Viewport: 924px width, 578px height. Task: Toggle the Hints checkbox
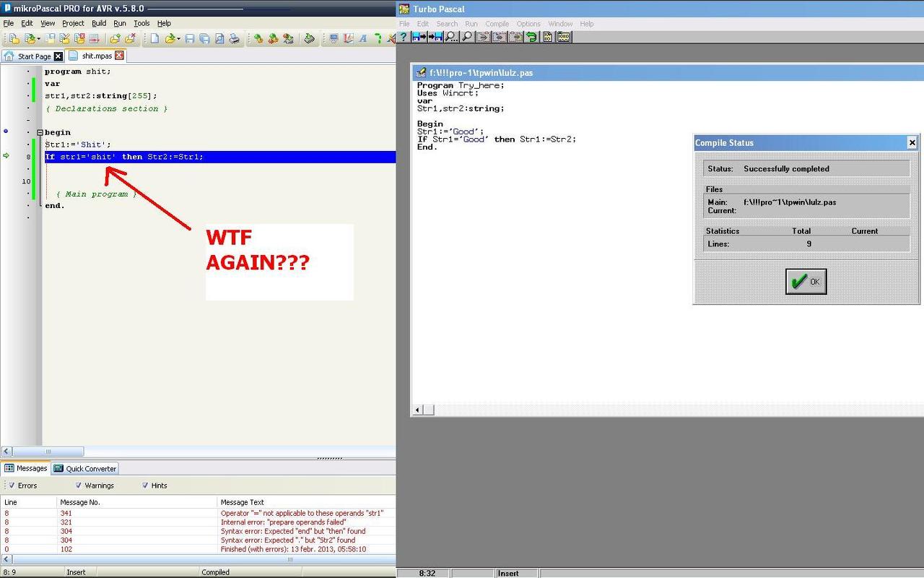point(145,486)
